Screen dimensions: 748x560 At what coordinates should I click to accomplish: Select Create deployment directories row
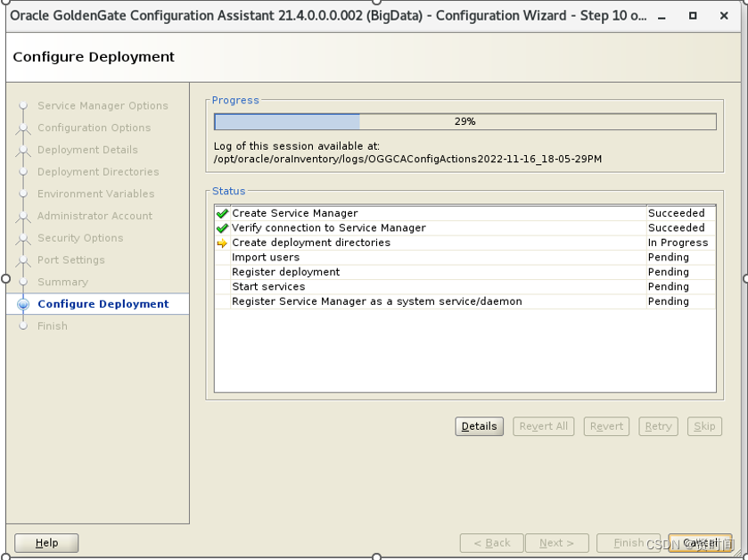[465, 243]
